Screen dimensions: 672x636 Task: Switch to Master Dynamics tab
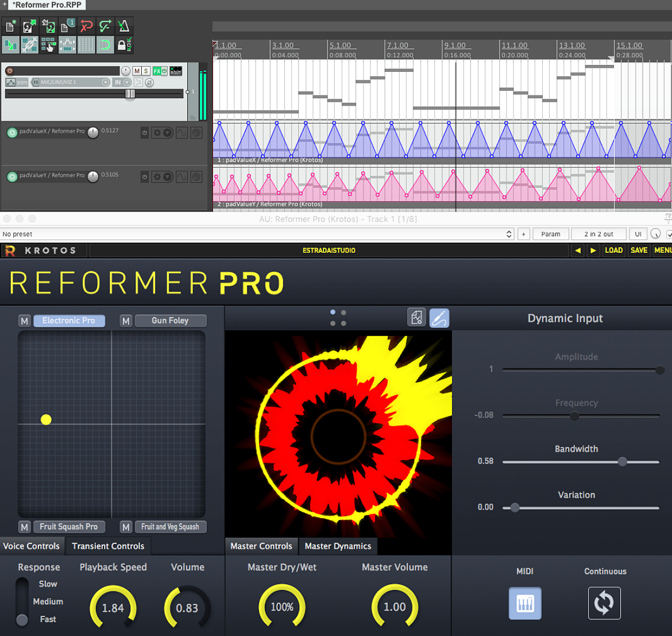click(x=338, y=546)
